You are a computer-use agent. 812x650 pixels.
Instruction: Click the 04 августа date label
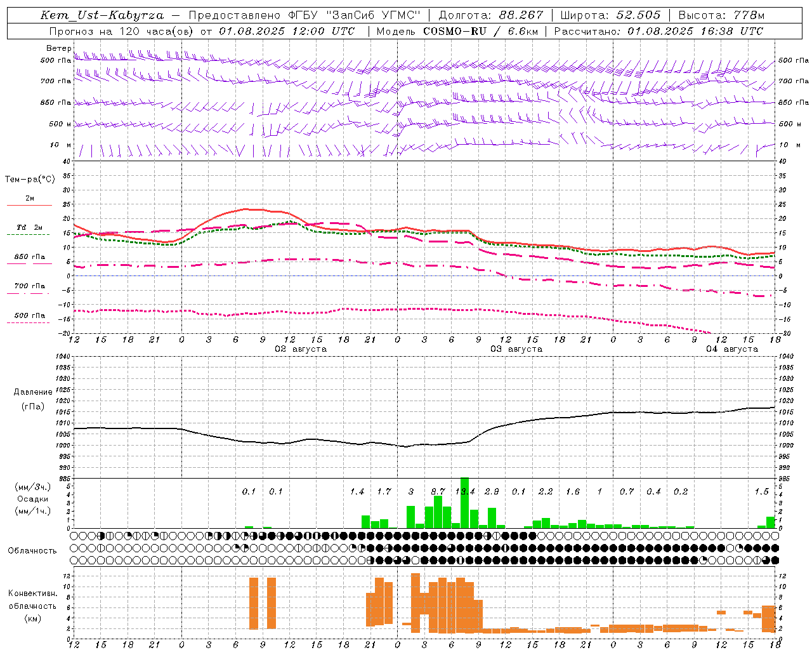coord(732,349)
